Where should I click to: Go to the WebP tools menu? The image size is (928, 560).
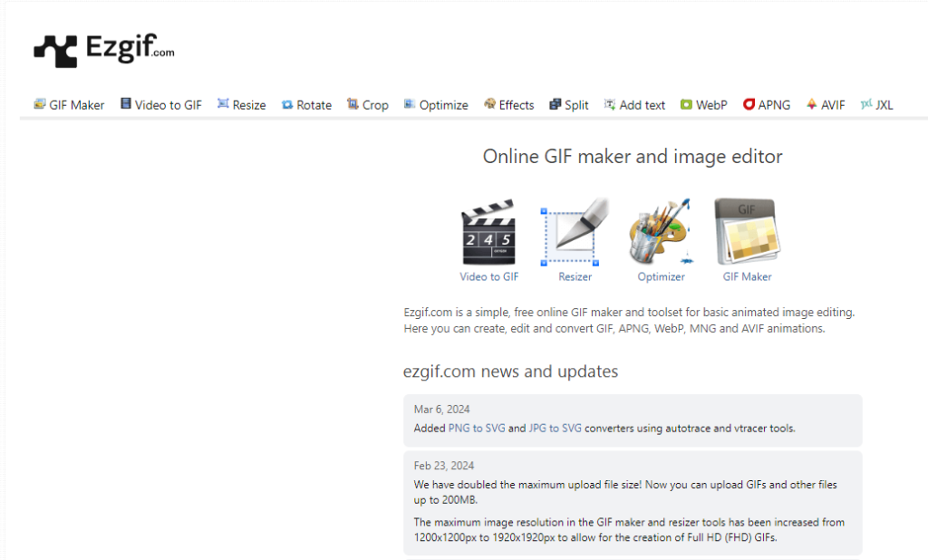point(704,105)
